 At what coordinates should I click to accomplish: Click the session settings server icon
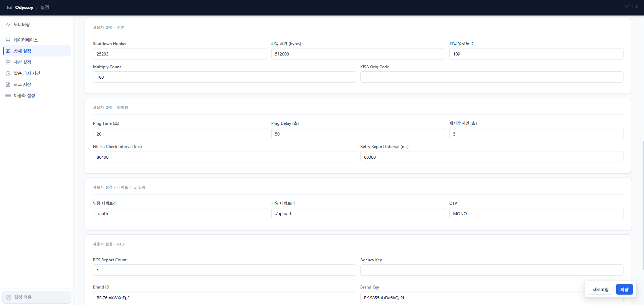click(x=8, y=62)
